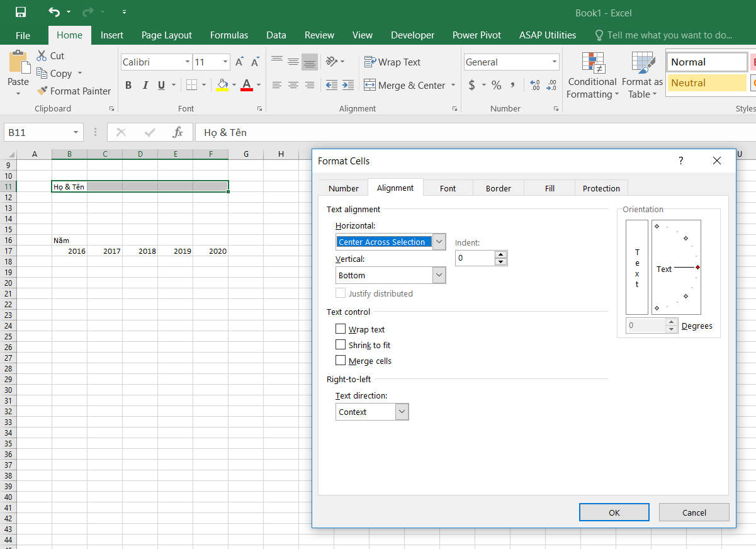Click the Borders icon
756x549 pixels.
[x=192, y=85]
